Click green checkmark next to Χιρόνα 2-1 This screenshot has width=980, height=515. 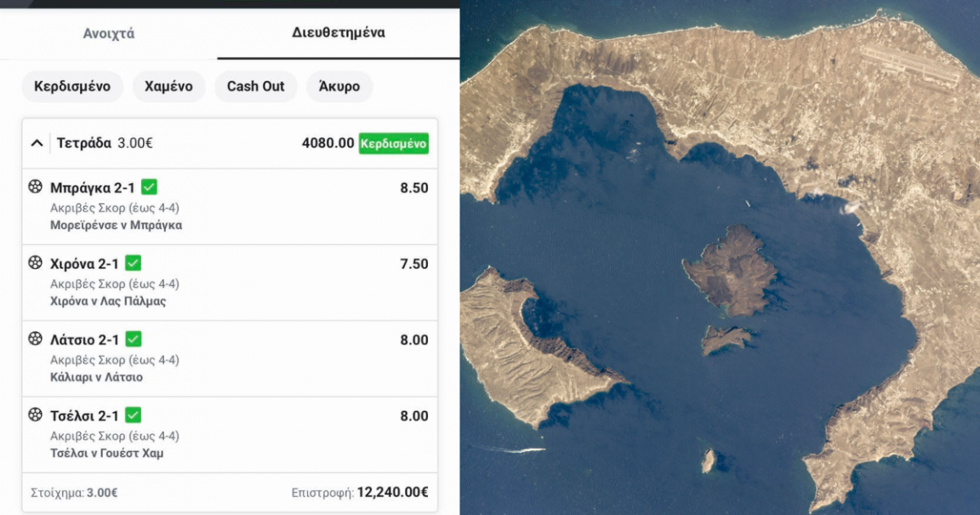coord(133,263)
